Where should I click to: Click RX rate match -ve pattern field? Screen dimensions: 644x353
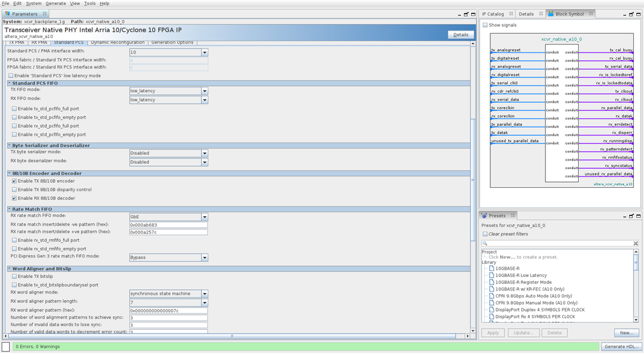pos(168,225)
